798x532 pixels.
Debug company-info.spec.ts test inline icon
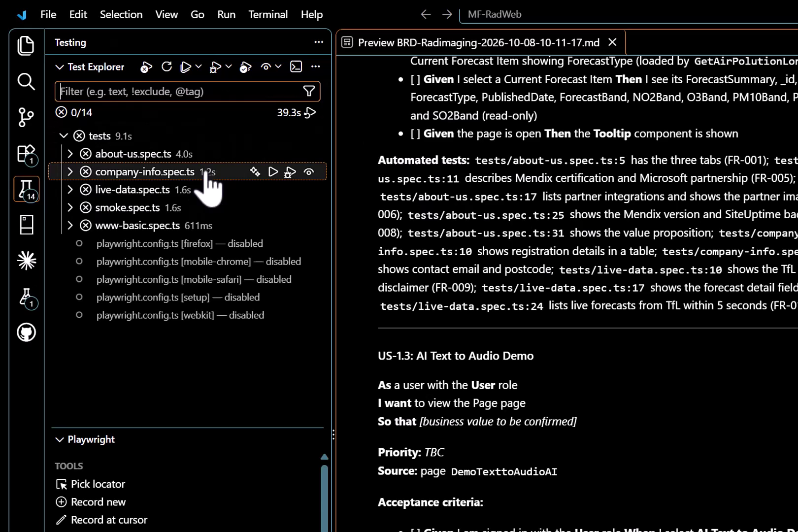(290, 172)
